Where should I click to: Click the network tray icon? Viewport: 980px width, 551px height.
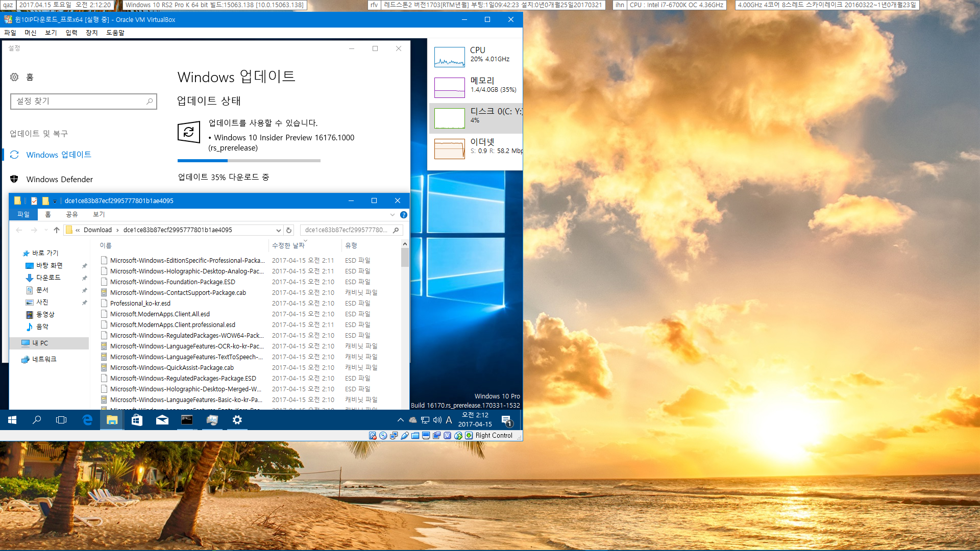[x=425, y=420]
